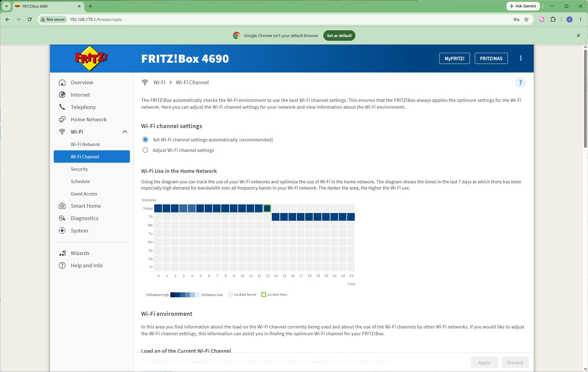This screenshot has width=588, height=372.
Task: Click Thursday's hour 23 utilization cell
Action: click(351, 217)
